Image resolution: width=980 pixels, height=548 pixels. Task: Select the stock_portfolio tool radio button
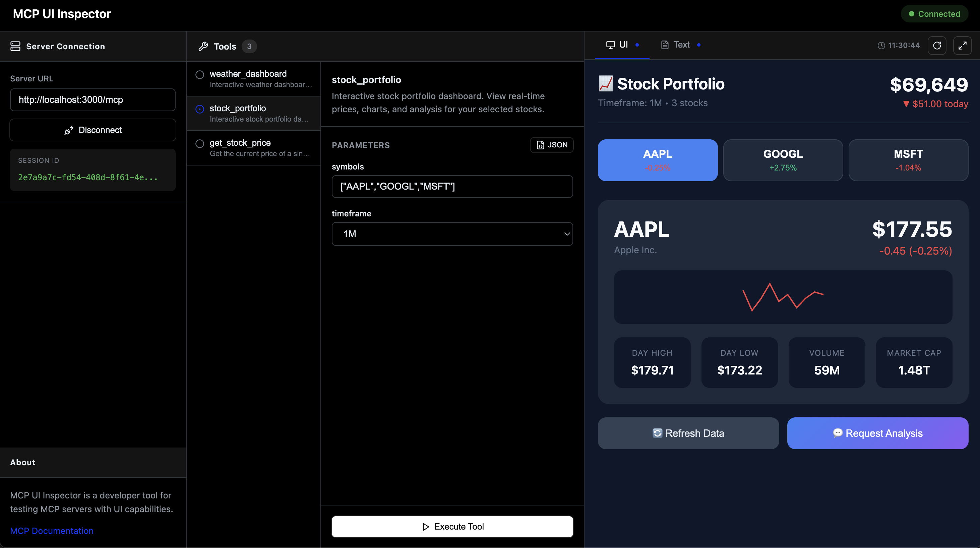[x=199, y=109]
